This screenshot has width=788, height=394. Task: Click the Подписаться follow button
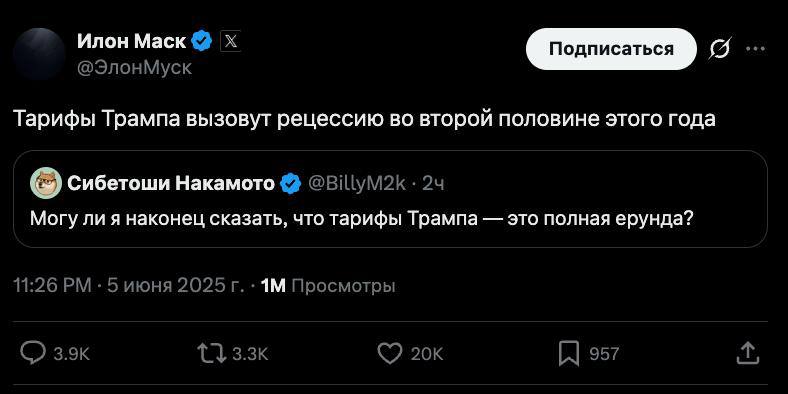tap(611, 49)
